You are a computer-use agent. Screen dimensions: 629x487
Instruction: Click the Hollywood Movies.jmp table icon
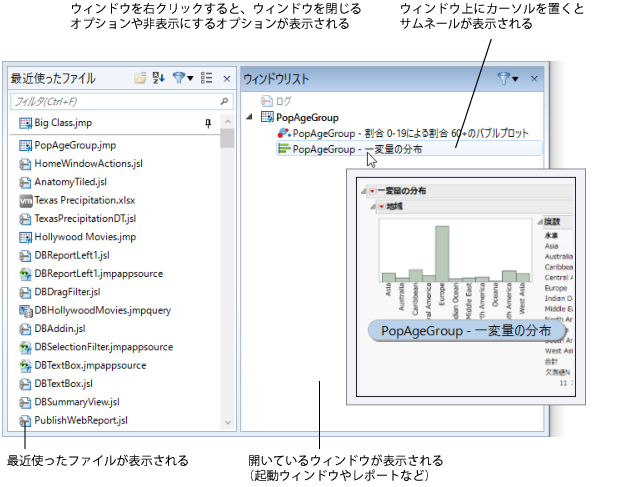point(25,237)
